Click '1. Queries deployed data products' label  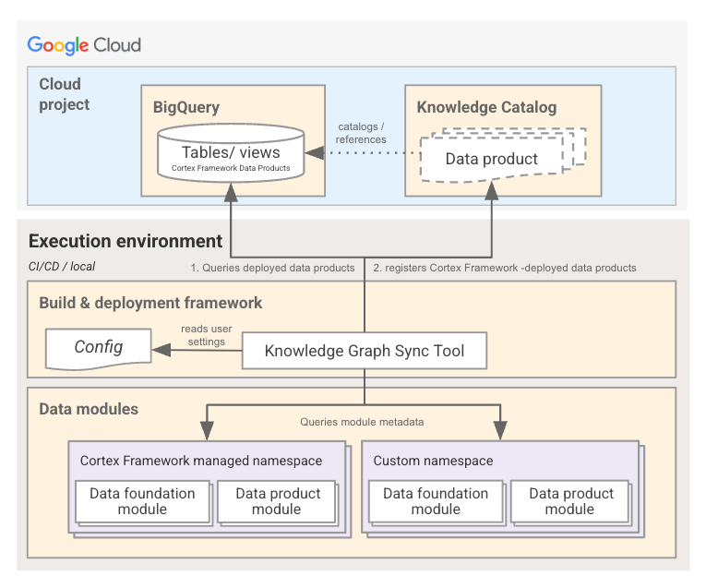272,268
